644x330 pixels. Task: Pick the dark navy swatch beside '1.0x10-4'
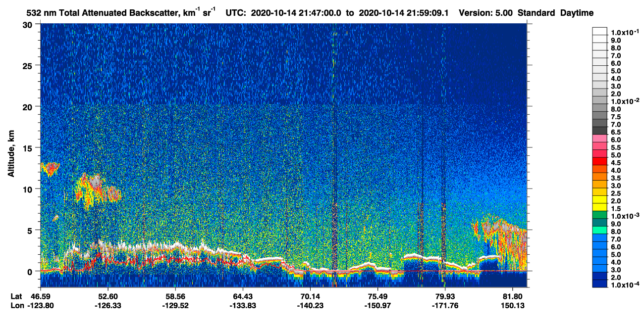click(600, 284)
